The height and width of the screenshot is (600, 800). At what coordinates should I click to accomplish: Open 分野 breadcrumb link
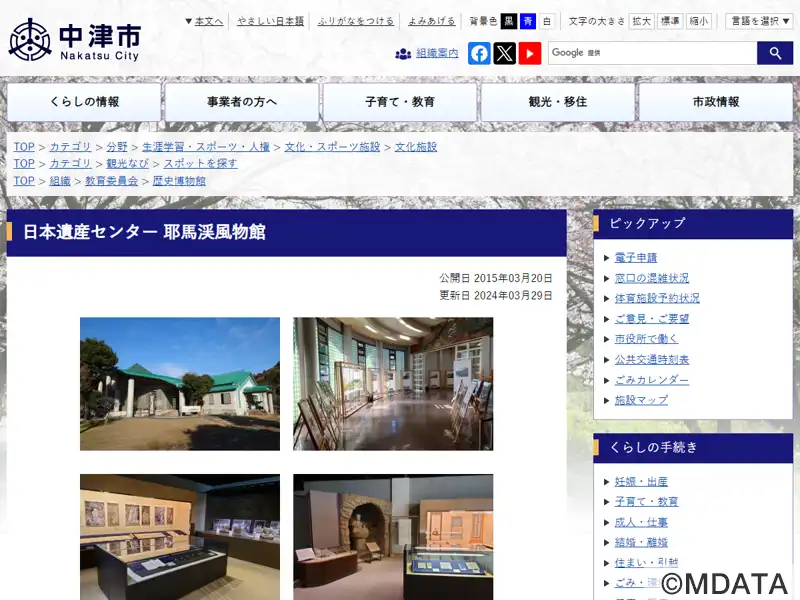coord(117,147)
